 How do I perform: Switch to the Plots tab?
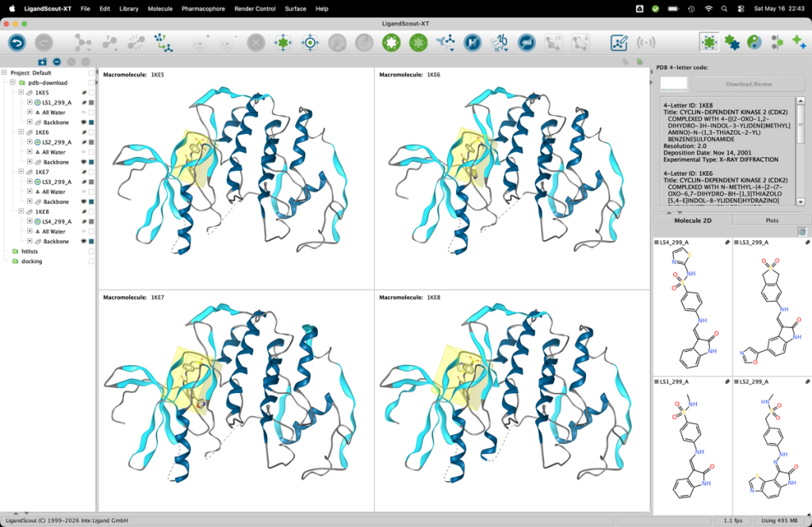click(x=772, y=220)
